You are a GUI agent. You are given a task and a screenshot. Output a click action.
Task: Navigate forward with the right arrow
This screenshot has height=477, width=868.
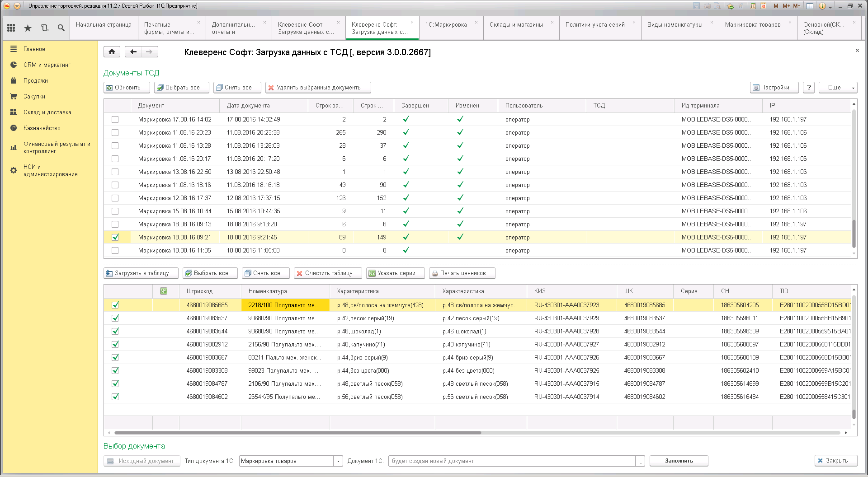coord(149,51)
